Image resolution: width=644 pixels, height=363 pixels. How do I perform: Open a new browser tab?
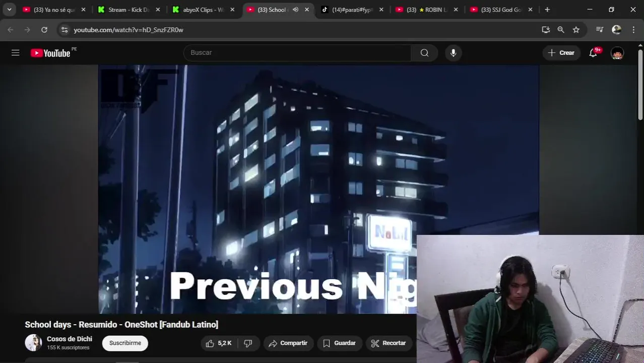[547, 10]
